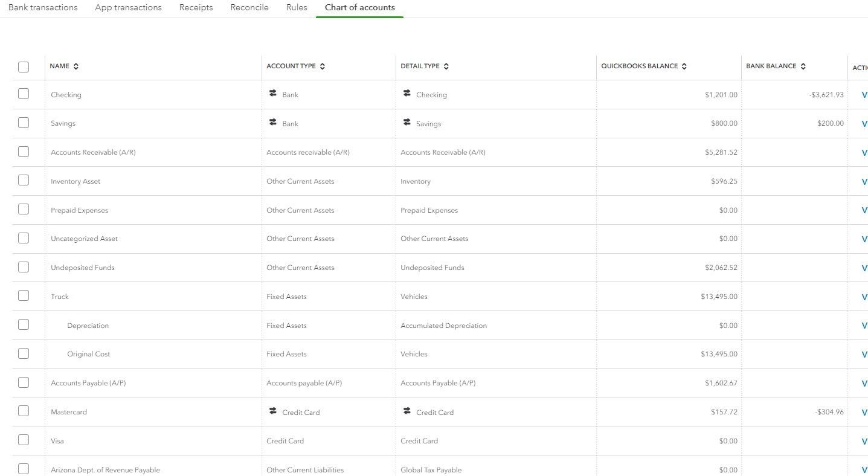868x476 pixels.
Task: Sort by Account Type column arrows
Action: tap(323, 66)
